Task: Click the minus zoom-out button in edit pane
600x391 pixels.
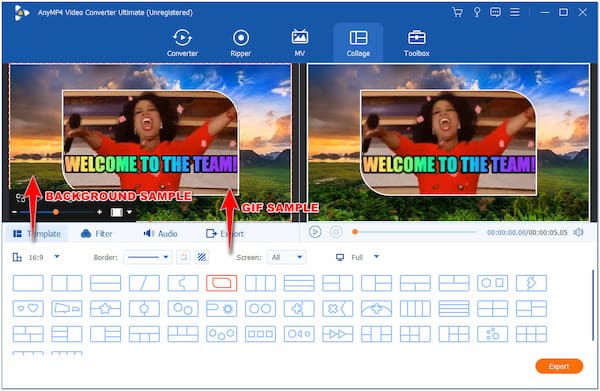Action: tap(14, 212)
